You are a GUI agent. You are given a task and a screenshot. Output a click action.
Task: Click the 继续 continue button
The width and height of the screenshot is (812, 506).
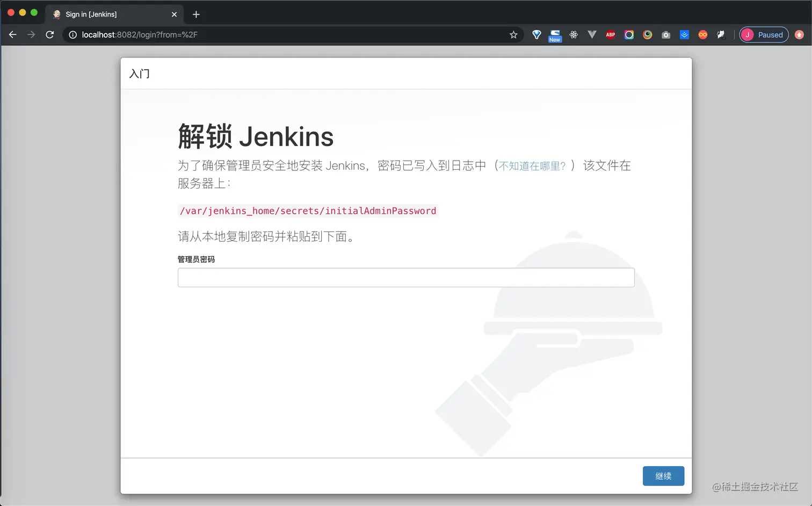click(663, 476)
